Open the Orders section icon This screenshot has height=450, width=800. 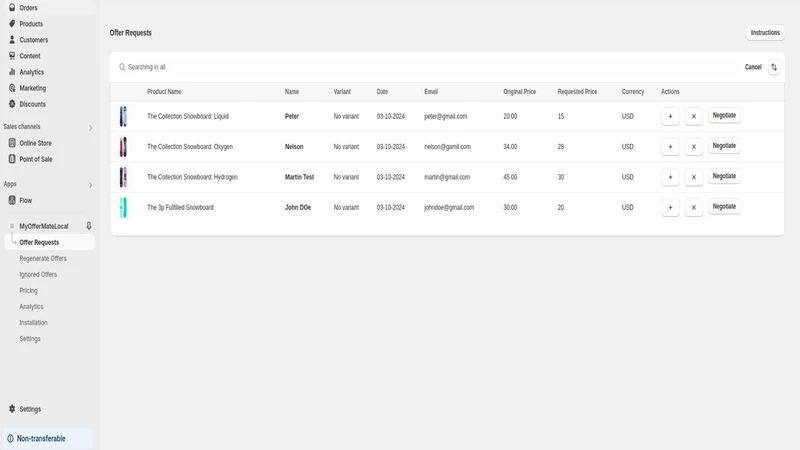click(x=12, y=8)
